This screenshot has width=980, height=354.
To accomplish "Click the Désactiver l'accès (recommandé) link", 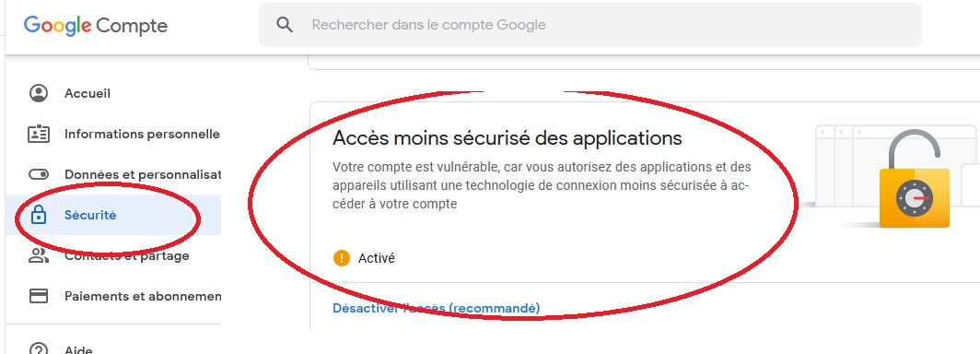I will (437, 308).
